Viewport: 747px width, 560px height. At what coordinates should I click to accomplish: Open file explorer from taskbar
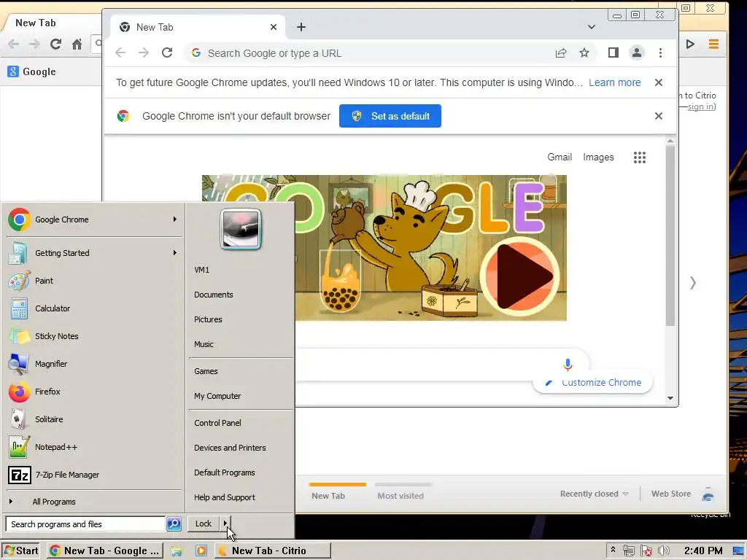(177, 551)
